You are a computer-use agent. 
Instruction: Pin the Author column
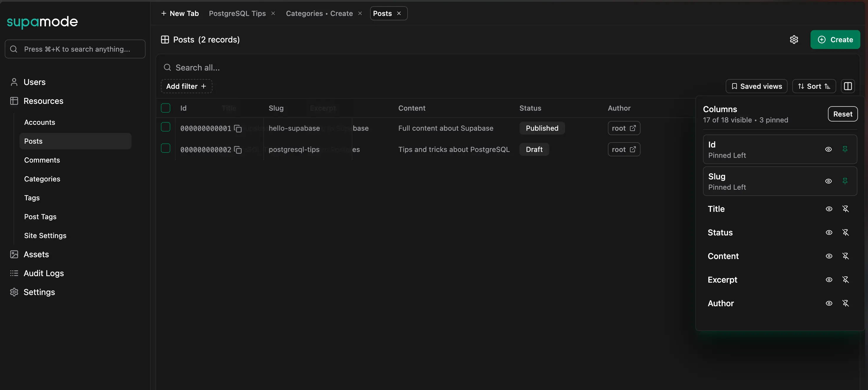[845, 303]
